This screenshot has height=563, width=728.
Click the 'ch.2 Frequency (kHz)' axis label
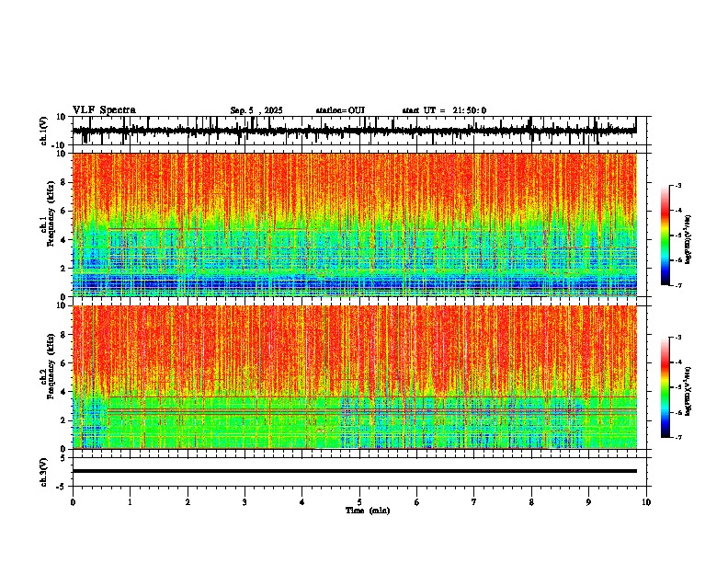[x=48, y=366]
